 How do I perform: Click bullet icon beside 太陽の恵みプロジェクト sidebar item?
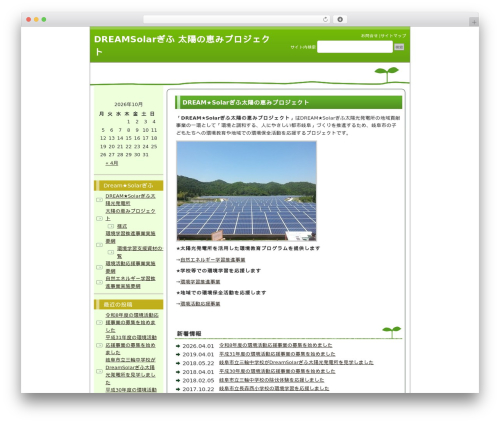pyautogui.click(x=99, y=218)
